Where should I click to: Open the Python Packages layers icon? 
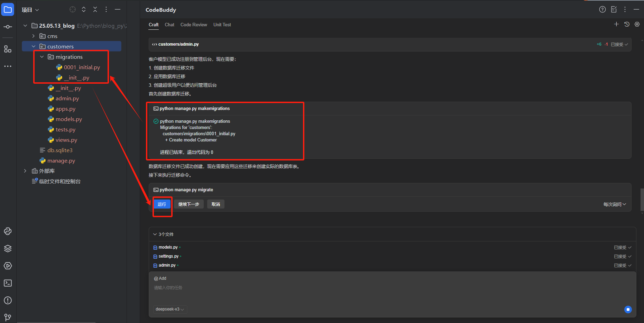[8, 249]
